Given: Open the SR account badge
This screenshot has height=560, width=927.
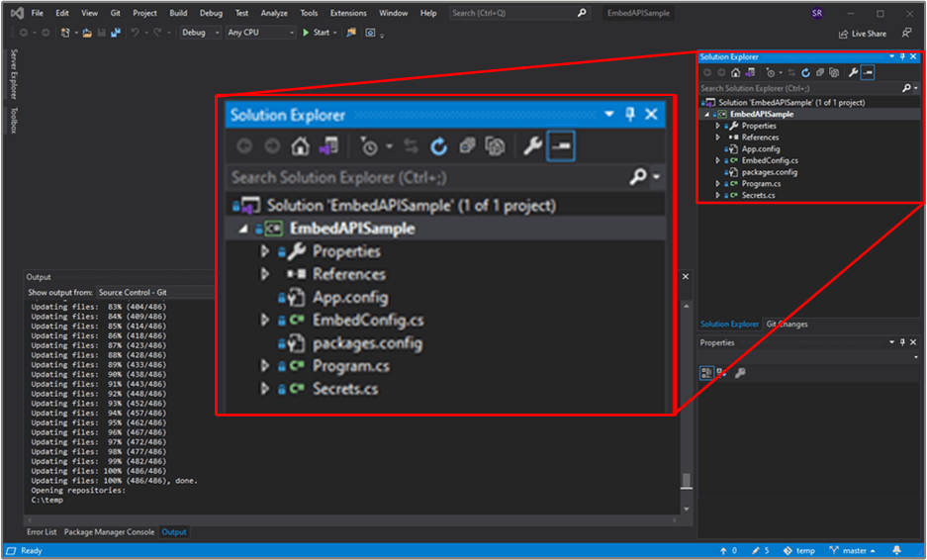Looking at the screenshot, I should pyautogui.click(x=817, y=13).
